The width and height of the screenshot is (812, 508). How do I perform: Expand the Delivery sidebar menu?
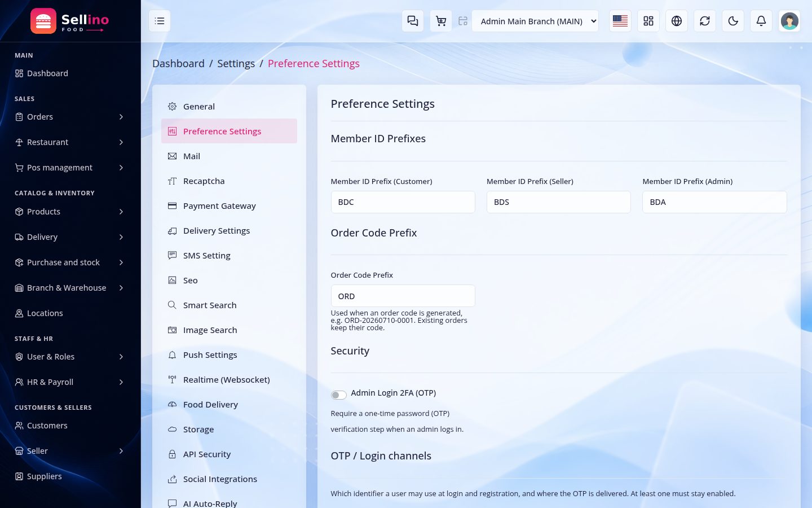pos(70,237)
